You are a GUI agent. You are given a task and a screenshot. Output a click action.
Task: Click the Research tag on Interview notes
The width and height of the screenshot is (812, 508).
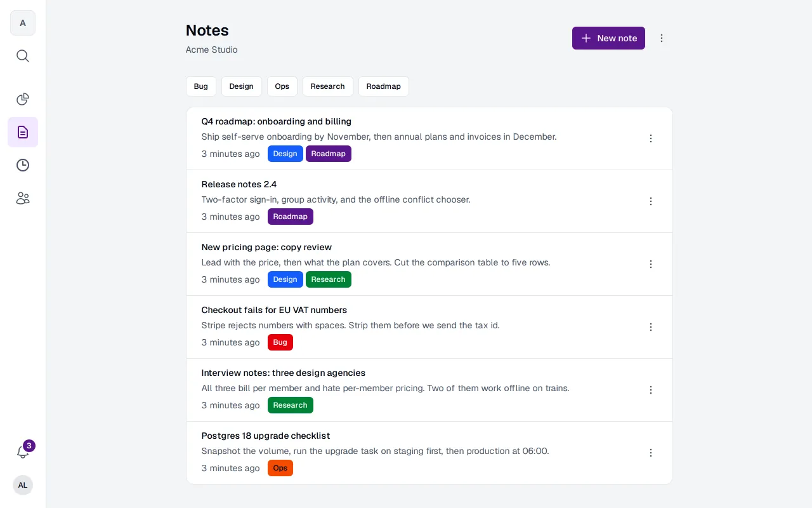click(x=291, y=405)
